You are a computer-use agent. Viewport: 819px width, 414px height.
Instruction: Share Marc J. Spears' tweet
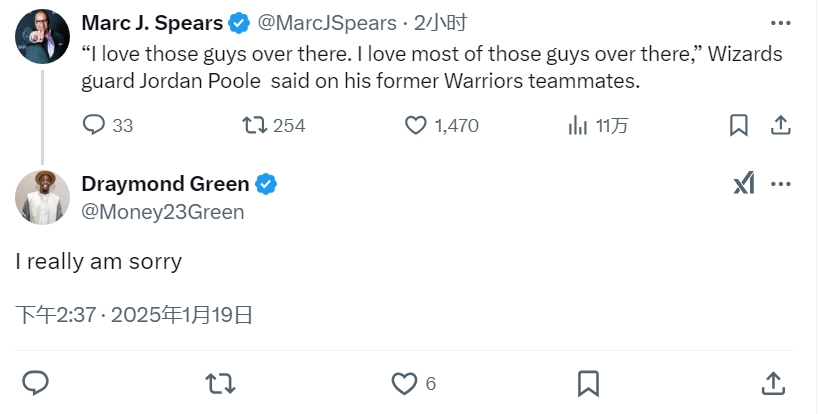[781, 125]
